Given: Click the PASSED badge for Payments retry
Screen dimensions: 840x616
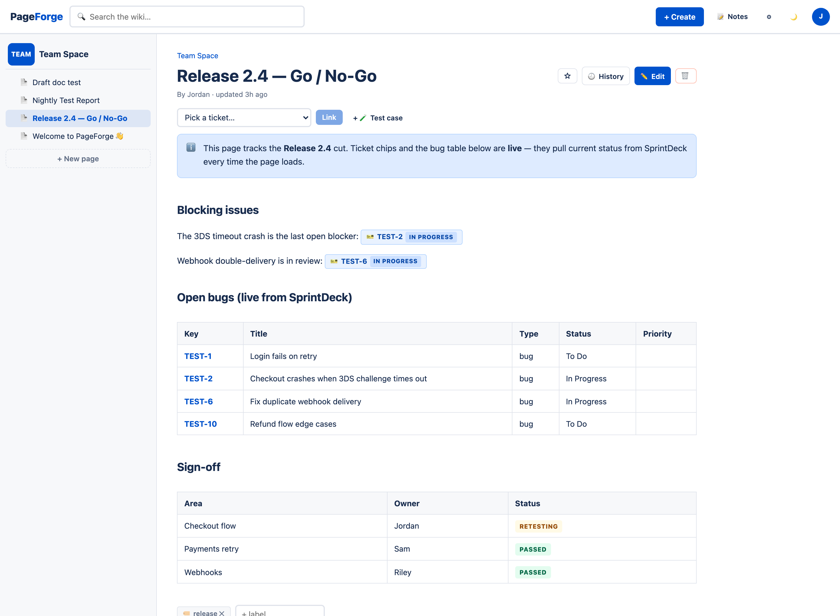Looking at the screenshot, I should tap(533, 549).
